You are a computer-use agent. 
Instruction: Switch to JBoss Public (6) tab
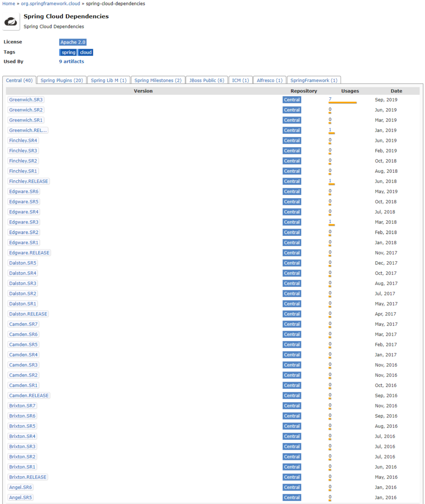(x=207, y=80)
